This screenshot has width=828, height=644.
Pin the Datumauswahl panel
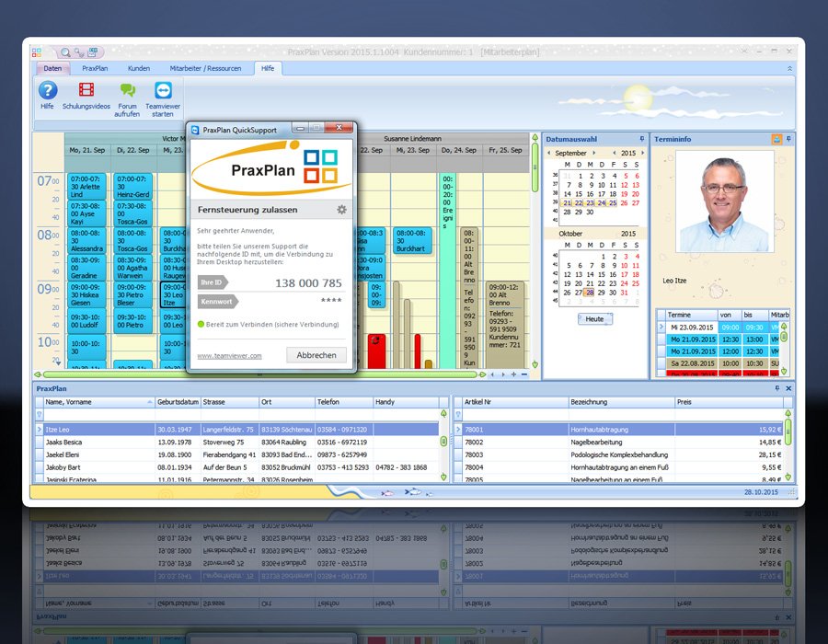pyautogui.click(x=642, y=139)
